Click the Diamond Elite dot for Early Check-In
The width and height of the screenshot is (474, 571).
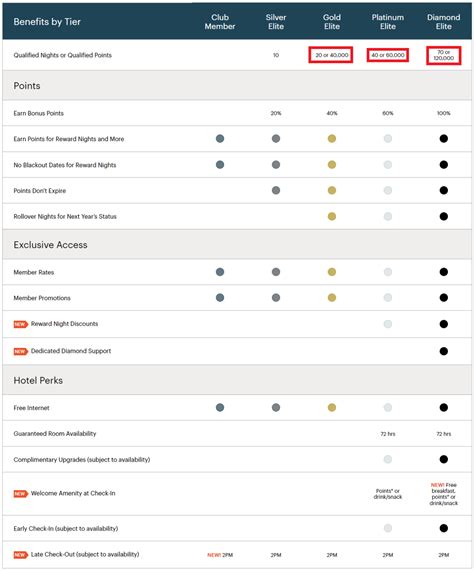[x=443, y=528]
